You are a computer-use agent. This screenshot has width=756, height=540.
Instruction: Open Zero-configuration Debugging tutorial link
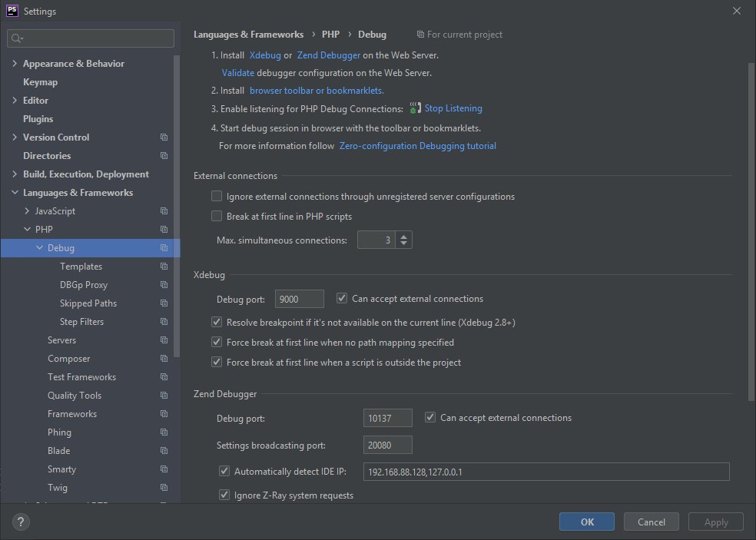[417, 146]
